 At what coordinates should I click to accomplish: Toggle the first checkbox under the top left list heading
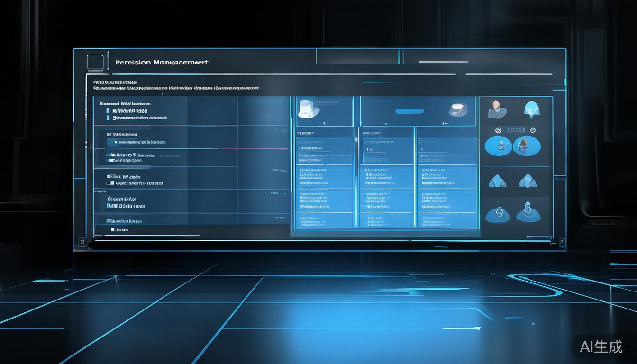pos(108,110)
